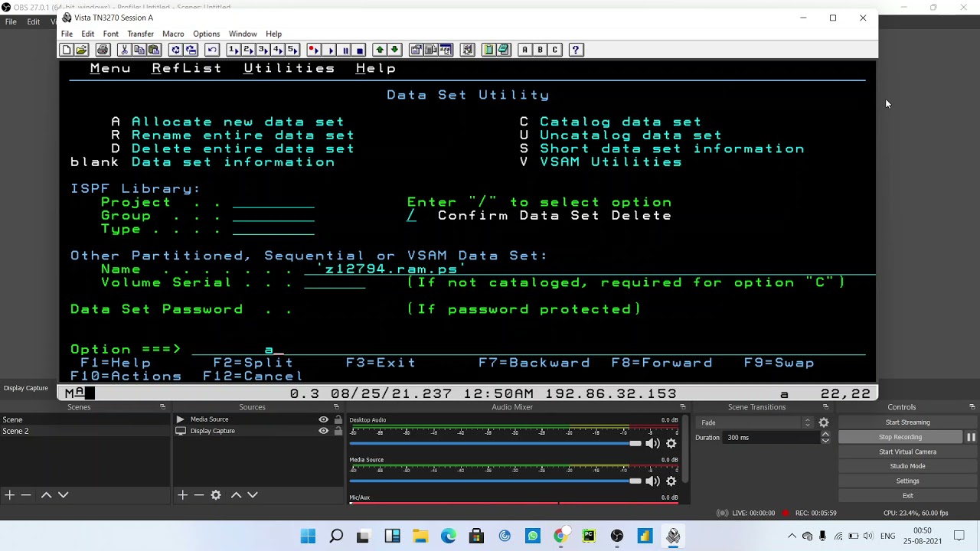Click the ISPF Group input field

(x=273, y=216)
